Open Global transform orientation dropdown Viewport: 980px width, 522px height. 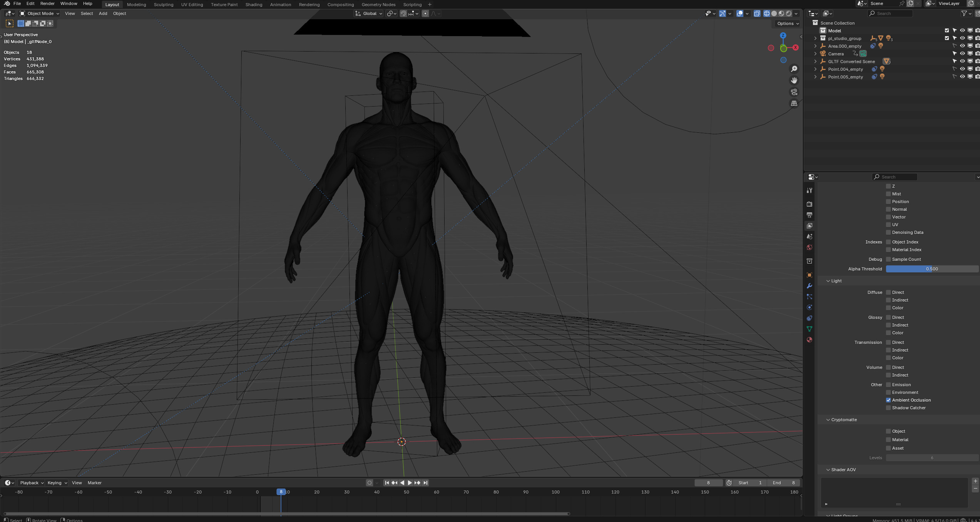368,13
